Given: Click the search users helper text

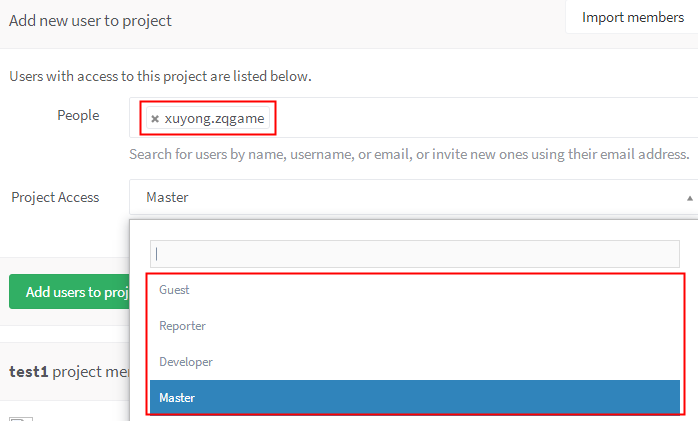Looking at the screenshot, I should [x=409, y=155].
